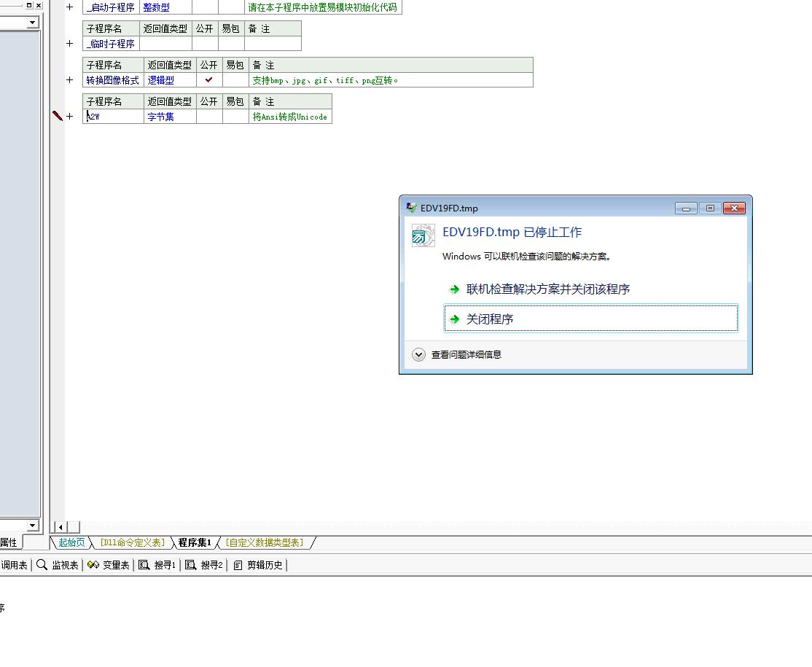Screen dimensions: 812x667
Task: Open the 变量表 tab
Action: click(108, 565)
